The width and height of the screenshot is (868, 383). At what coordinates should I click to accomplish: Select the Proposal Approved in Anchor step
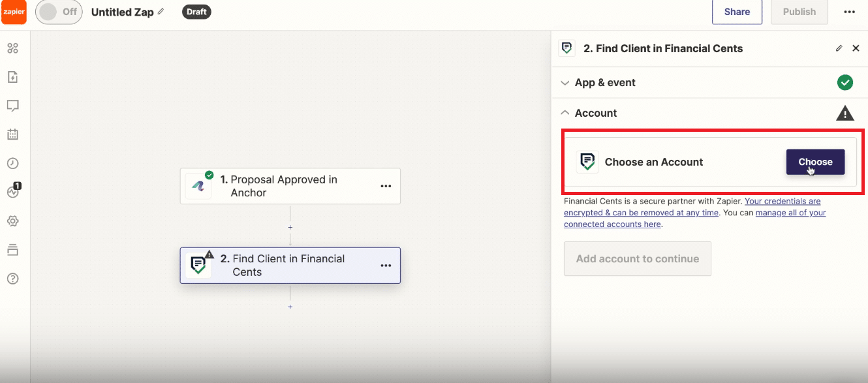pyautogui.click(x=290, y=187)
